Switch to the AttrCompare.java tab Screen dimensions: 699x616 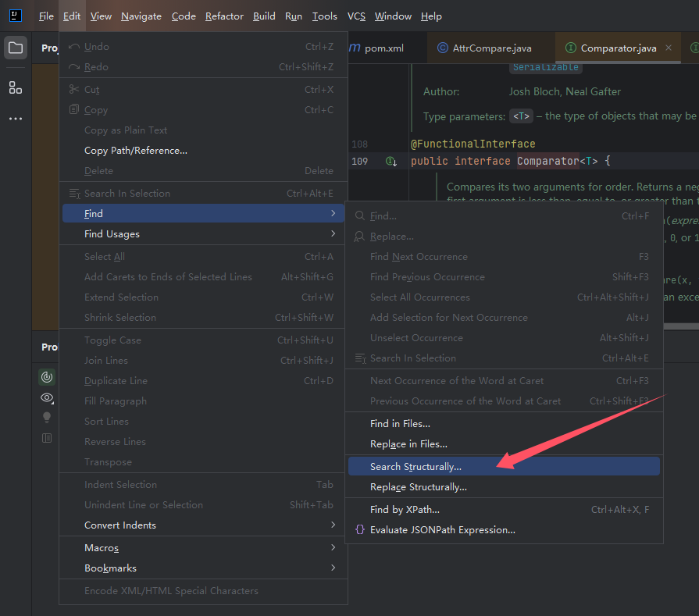[x=492, y=48]
